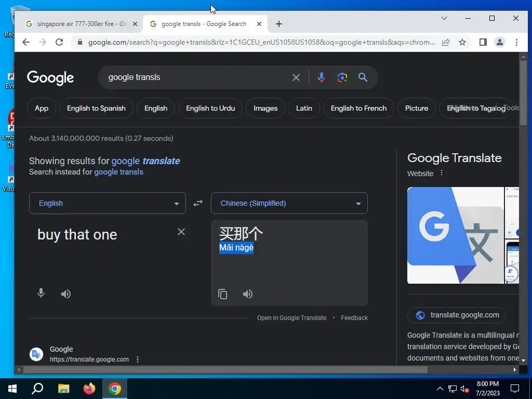Close the google transls tab
The height and width of the screenshot is (399, 532).
click(x=259, y=24)
